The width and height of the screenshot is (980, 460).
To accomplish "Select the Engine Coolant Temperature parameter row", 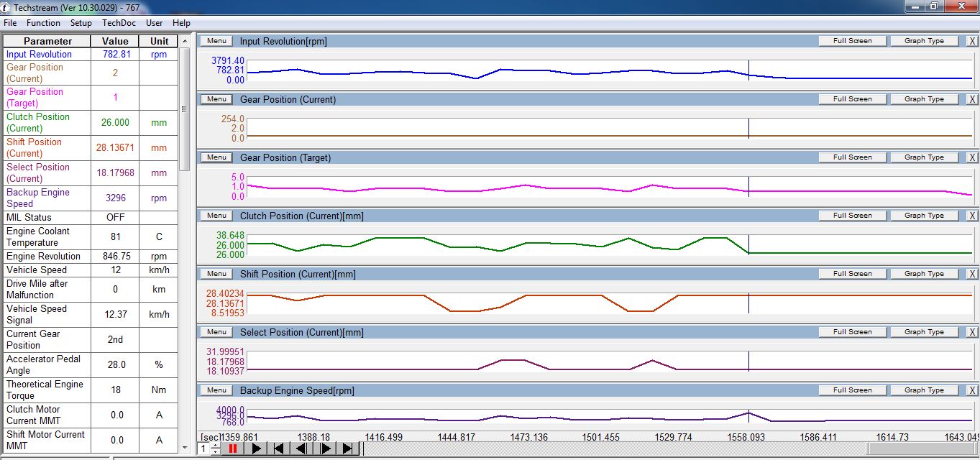I will pyautogui.click(x=47, y=236).
